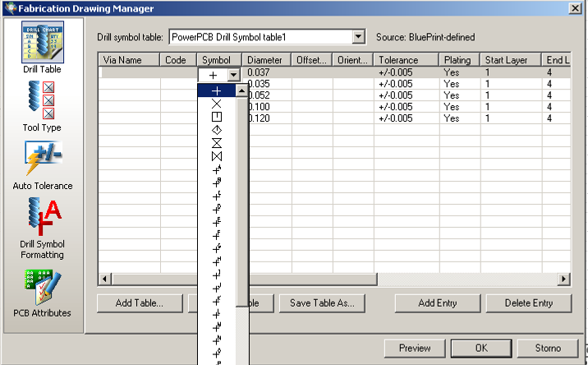Confirm with the OK button
This screenshot has height=365, width=588.
(481, 349)
